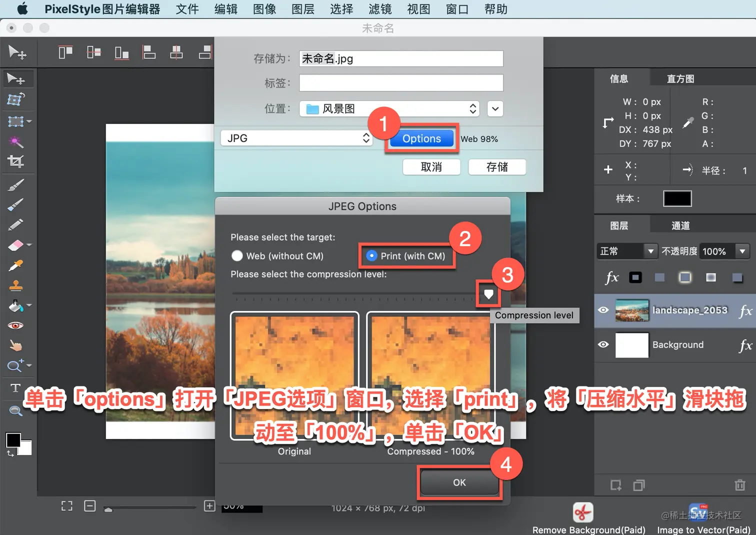The image size is (756, 535).
Task: Open Remove Background scissors icon
Action: [583, 512]
